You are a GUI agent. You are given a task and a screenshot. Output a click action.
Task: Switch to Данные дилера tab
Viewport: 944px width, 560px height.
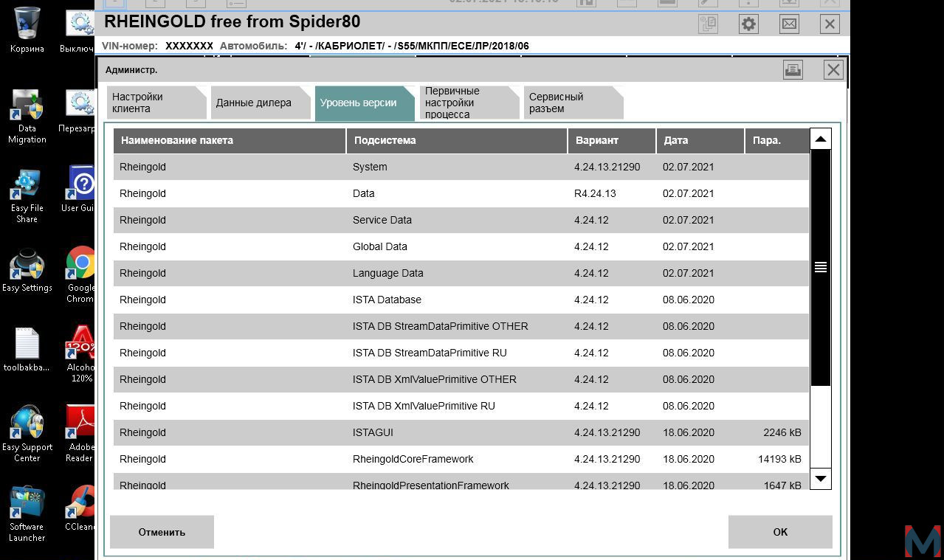tap(260, 103)
